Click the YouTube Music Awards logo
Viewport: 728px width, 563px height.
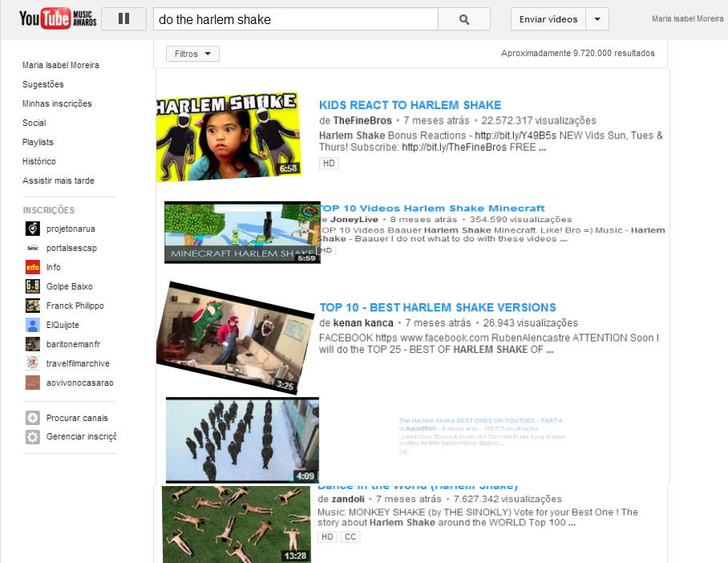pos(58,18)
